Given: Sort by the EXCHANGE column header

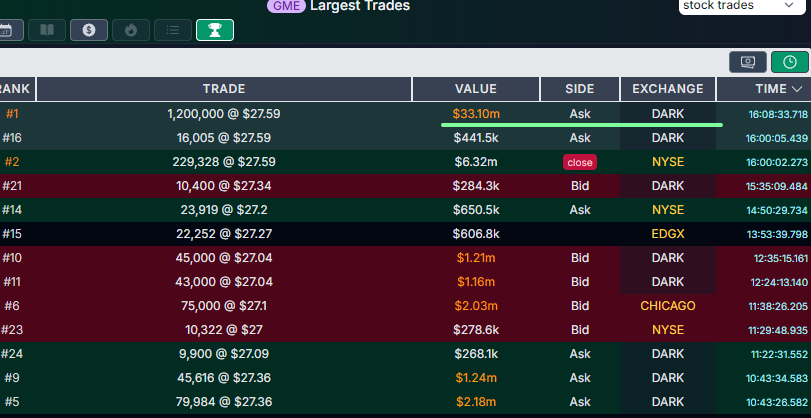Looking at the screenshot, I should click(668, 89).
